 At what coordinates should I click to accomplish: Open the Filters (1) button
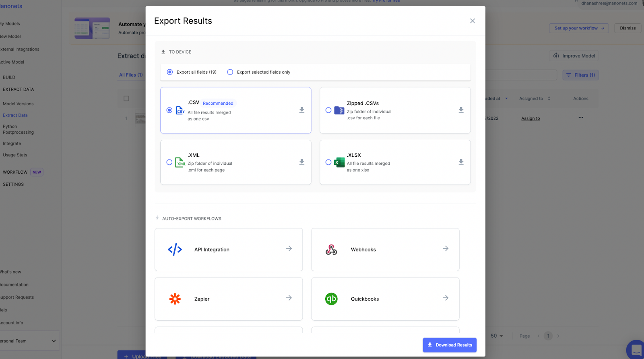580,75
